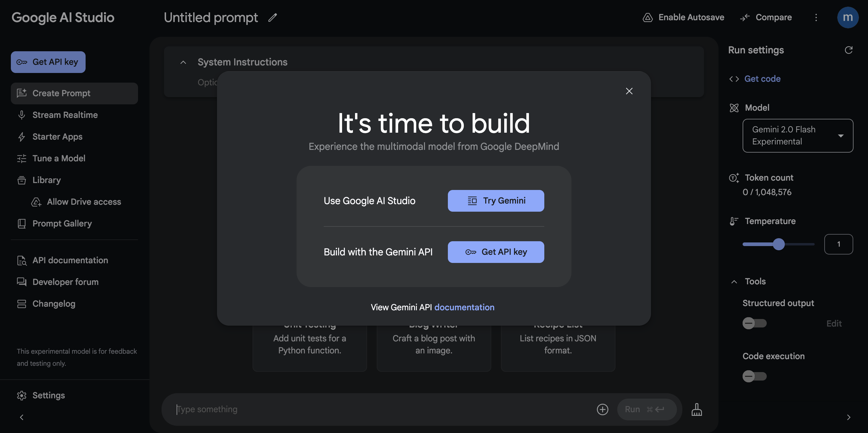Screen dimensions: 868x433
Task: Collapse the System Instructions section
Action: [x=183, y=62]
